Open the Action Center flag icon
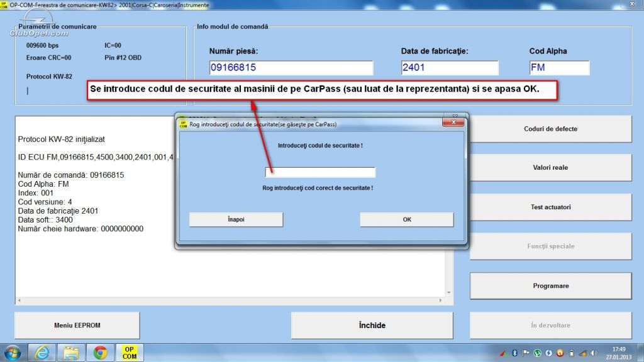644x362 pixels. 526,353
